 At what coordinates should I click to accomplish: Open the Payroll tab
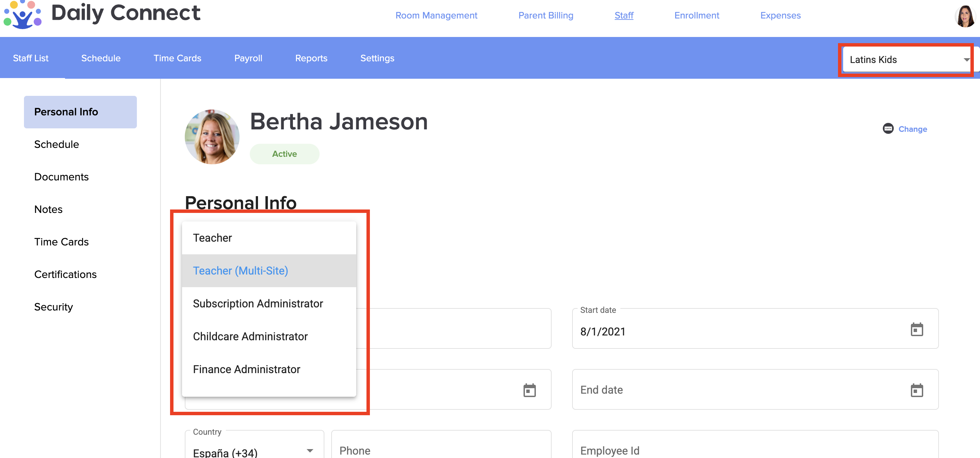(248, 58)
